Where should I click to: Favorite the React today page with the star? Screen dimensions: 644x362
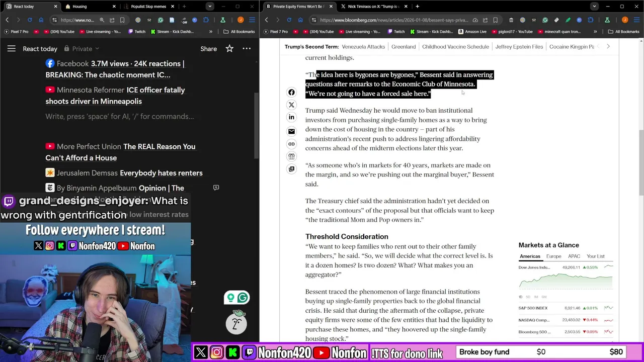[x=229, y=49]
